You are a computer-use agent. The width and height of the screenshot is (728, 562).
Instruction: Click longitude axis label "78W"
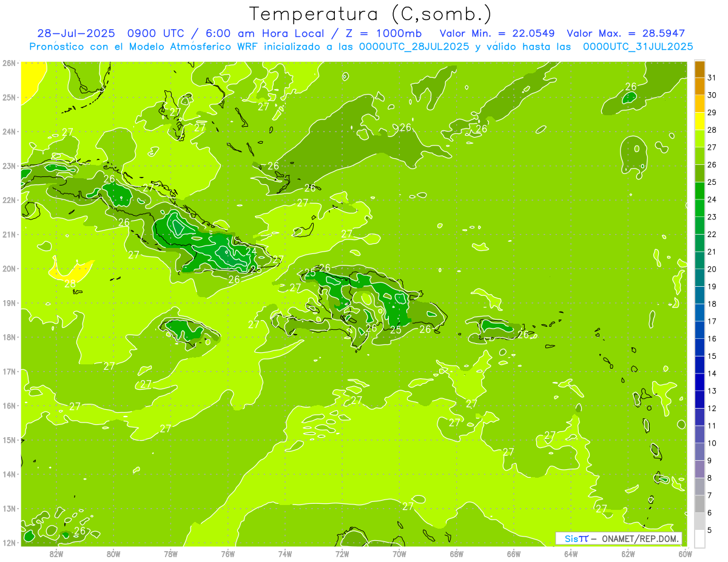170,554
